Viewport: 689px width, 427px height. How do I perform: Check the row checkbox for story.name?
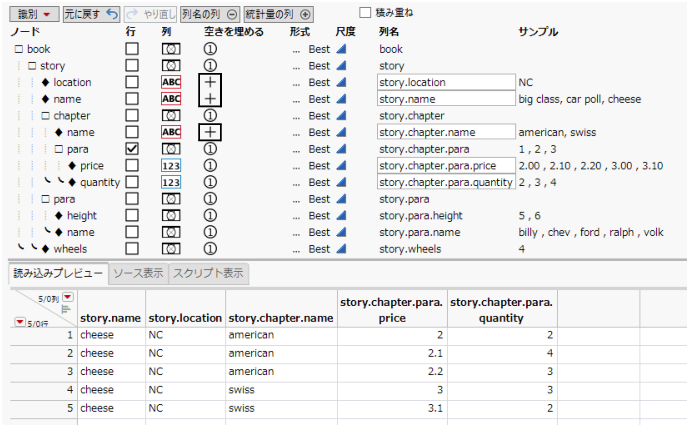point(132,99)
